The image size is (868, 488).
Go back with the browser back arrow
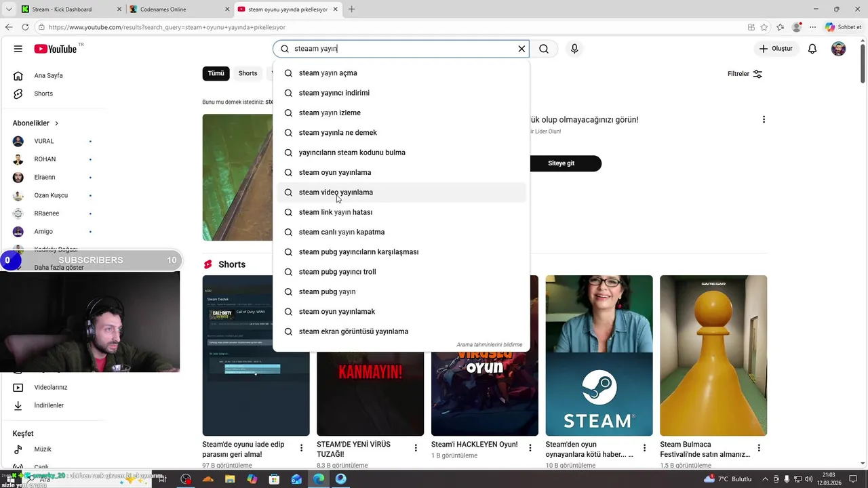[8, 27]
